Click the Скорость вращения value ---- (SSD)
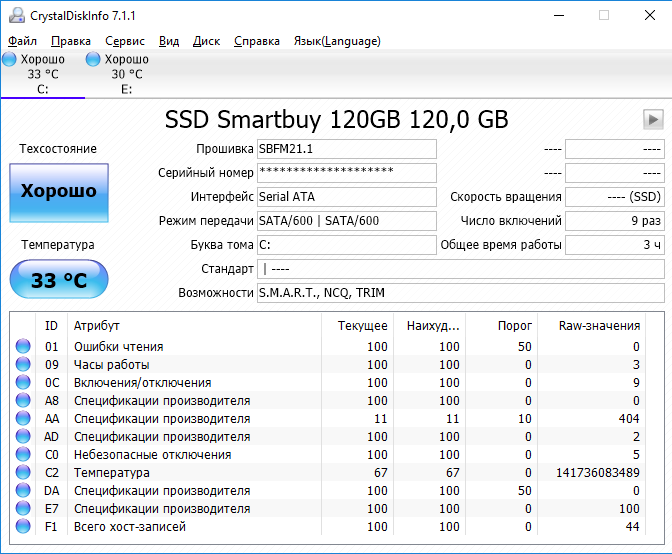This screenshot has width=672, height=554. [615, 197]
